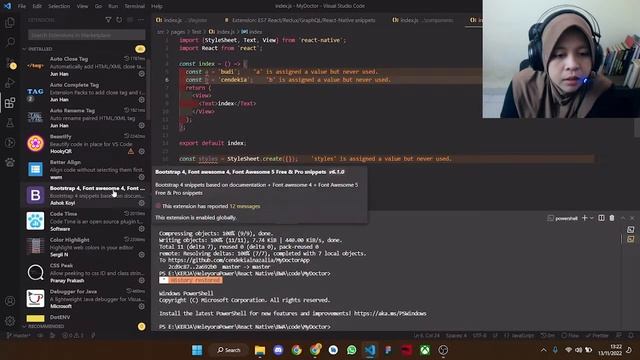Open the Explorer view in activity bar
Screen dimensions: 640x360
pos(10,22)
